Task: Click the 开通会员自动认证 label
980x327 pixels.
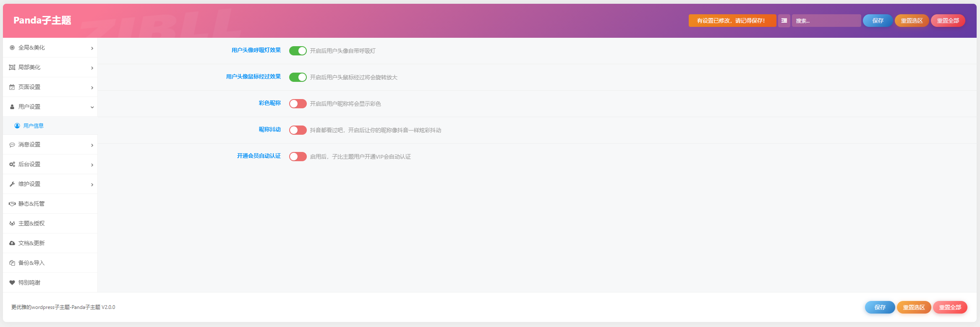Action: click(x=259, y=156)
